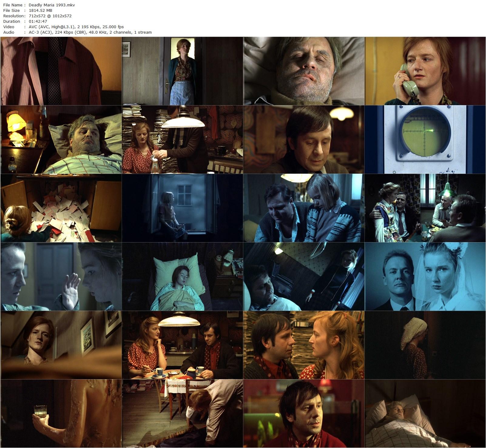Click the woman holding green telephone frame
486x448 pixels.
425,71
